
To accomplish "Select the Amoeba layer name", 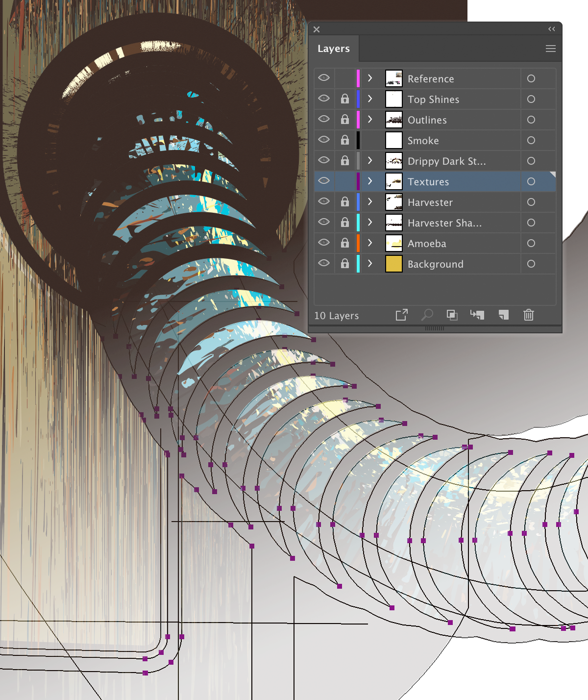I will 427,244.
